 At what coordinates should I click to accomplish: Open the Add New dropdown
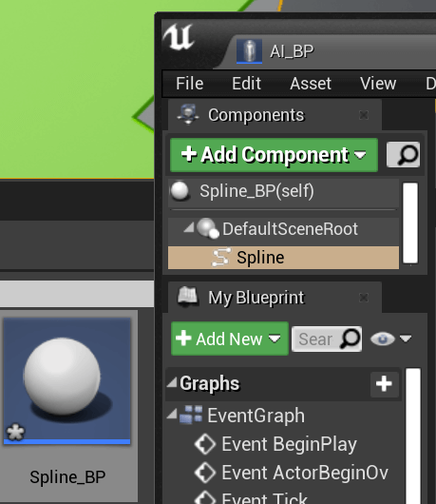point(230,339)
